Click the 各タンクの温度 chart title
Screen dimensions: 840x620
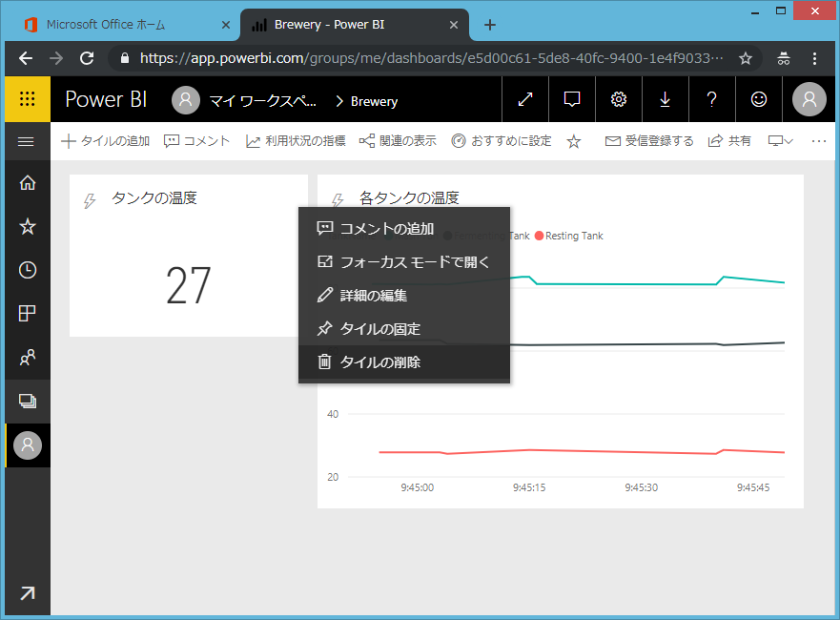pyautogui.click(x=409, y=197)
